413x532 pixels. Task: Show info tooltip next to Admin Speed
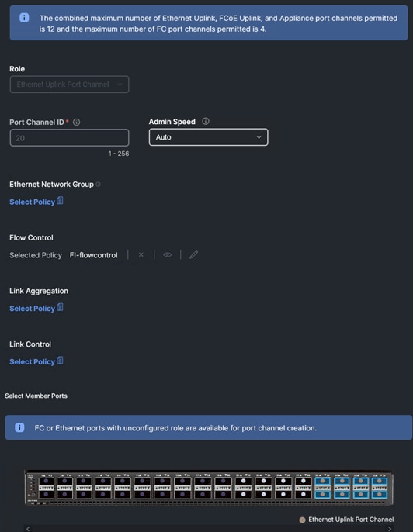[x=206, y=121]
